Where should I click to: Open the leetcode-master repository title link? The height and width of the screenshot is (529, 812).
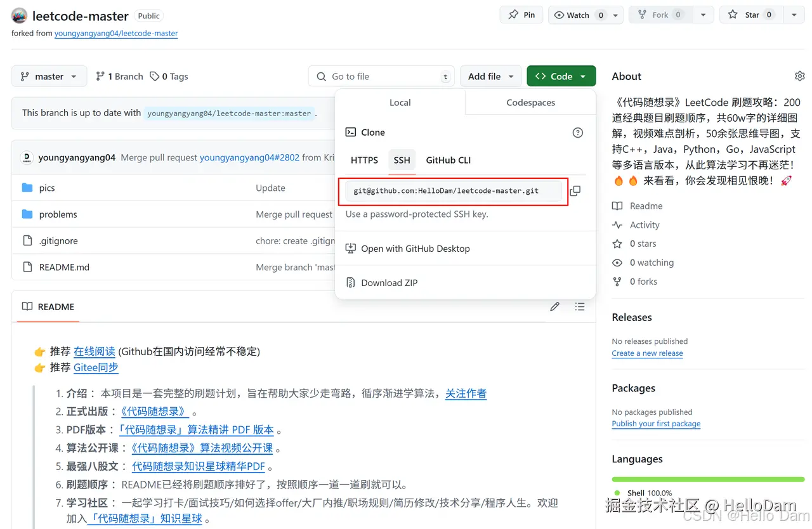coord(81,16)
